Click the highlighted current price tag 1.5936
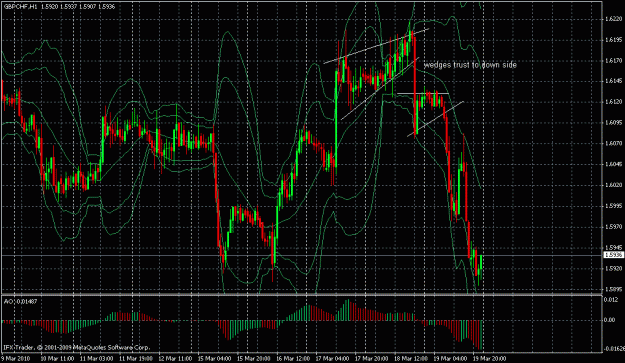The image size is (625, 363). [x=613, y=255]
